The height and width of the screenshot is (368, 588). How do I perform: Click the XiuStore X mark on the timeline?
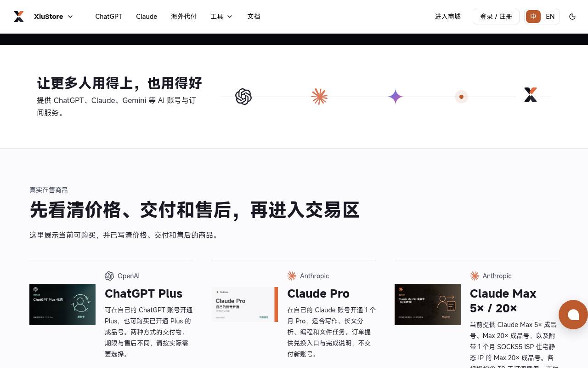click(x=531, y=95)
